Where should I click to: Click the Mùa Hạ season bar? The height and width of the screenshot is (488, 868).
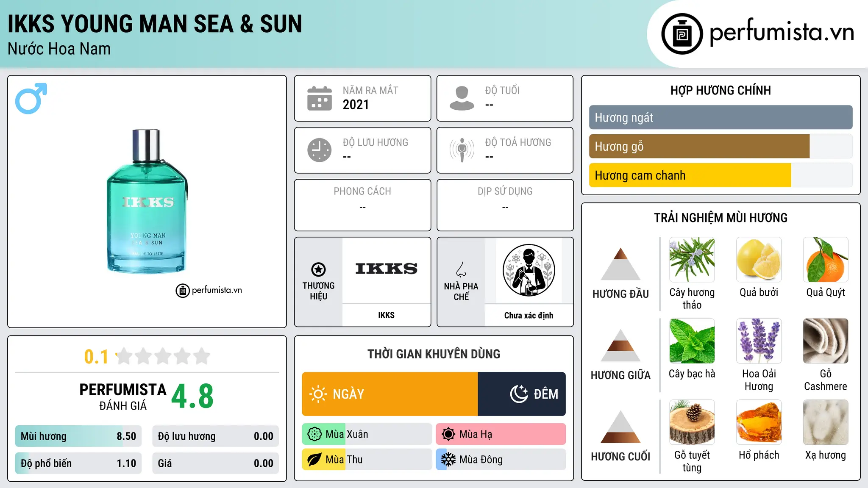pos(501,434)
